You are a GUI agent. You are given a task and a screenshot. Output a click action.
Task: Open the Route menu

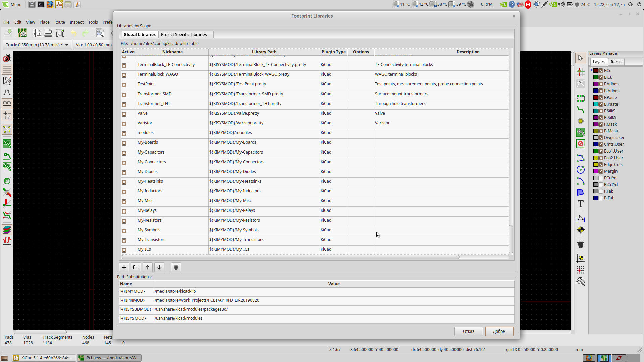pos(60,22)
